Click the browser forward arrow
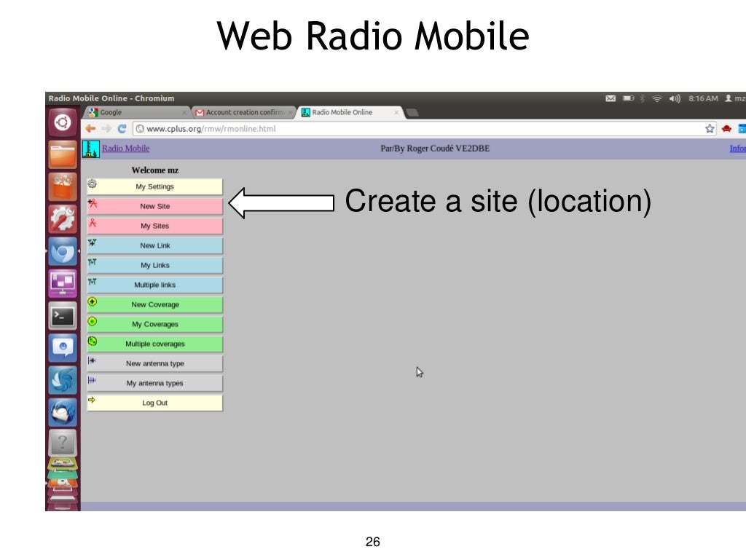The width and height of the screenshot is (746, 560). click(x=106, y=128)
